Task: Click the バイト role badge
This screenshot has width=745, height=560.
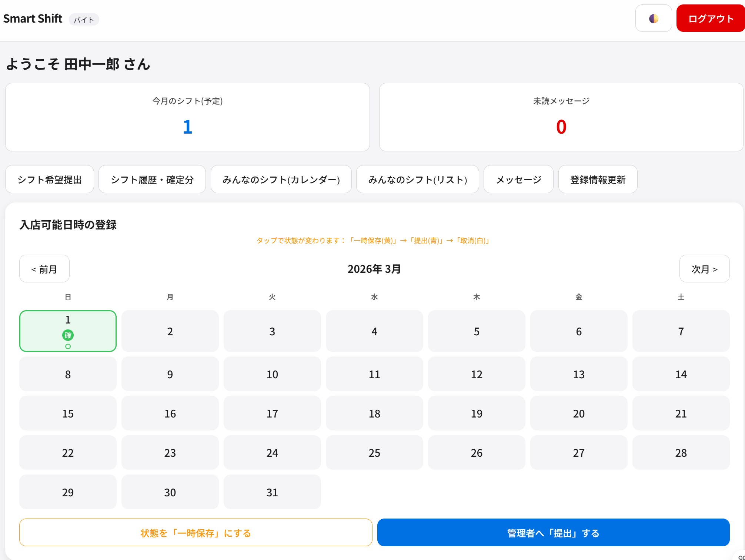Action: click(x=84, y=20)
